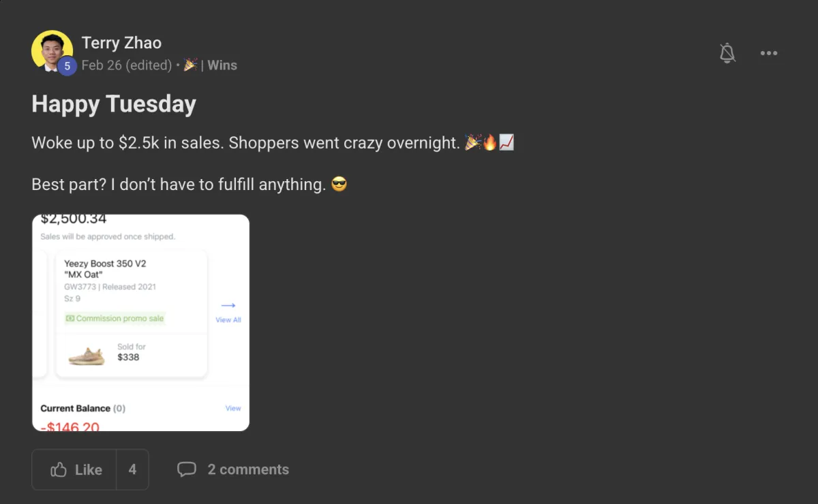Screen dimensions: 818x504
Task: Open the attached sales screenshot image
Action: pyautogui.click(x=140, y=323)
